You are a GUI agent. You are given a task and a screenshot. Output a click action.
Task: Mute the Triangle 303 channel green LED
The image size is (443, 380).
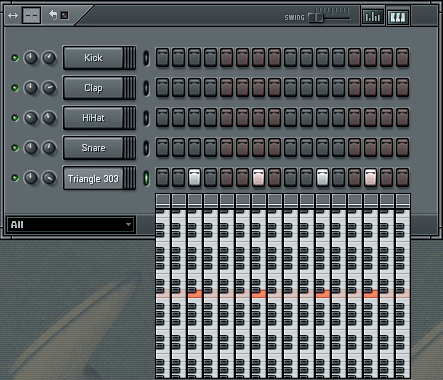click(x=15, y=178)
